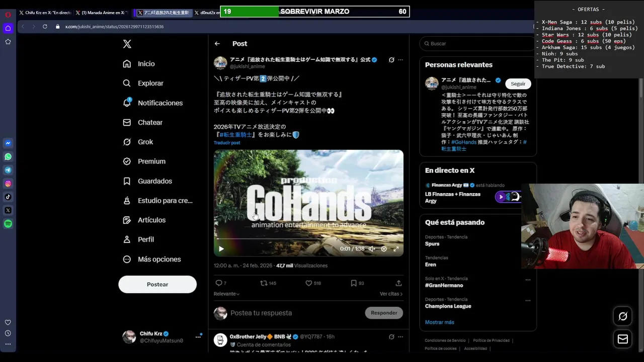Screen dimensions: 644x362
Task: Click the Buscar search field
Action: [478, 44]
